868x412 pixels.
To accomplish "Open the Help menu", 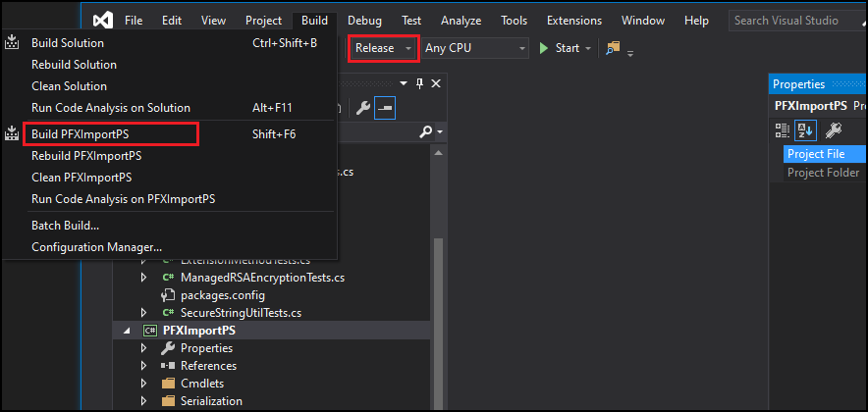I will click(x=696, y=21).
